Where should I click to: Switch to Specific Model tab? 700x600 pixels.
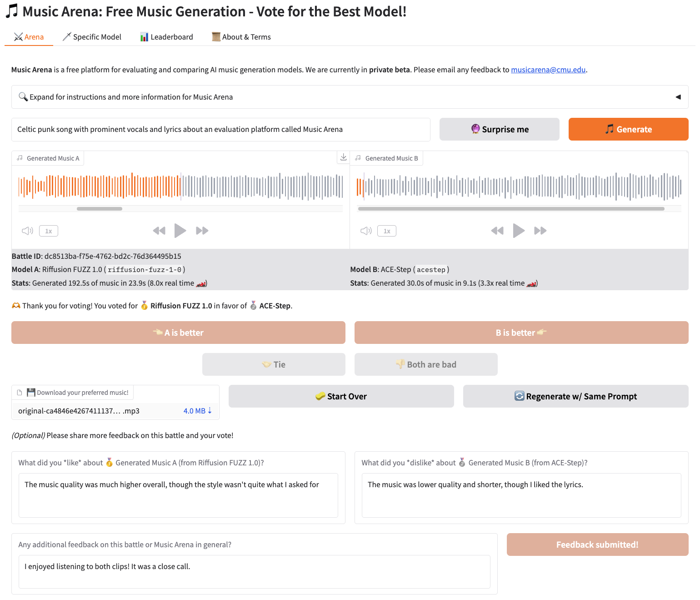[92, 37]
